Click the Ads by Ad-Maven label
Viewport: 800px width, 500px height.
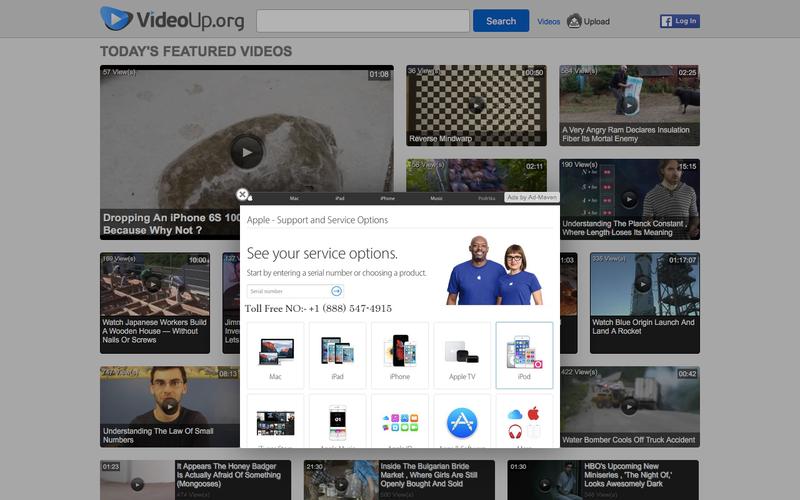532,197
